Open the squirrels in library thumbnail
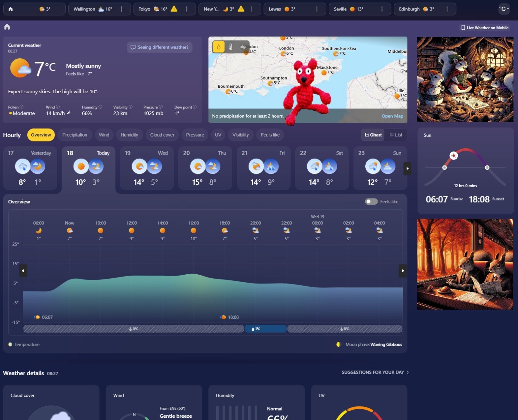This screenshot has height=420, width=518. pos(465,80)
